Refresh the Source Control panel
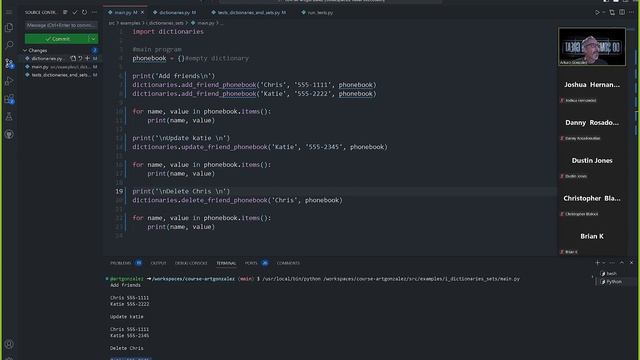Screen dimensions: 640x360 (84, 12)
